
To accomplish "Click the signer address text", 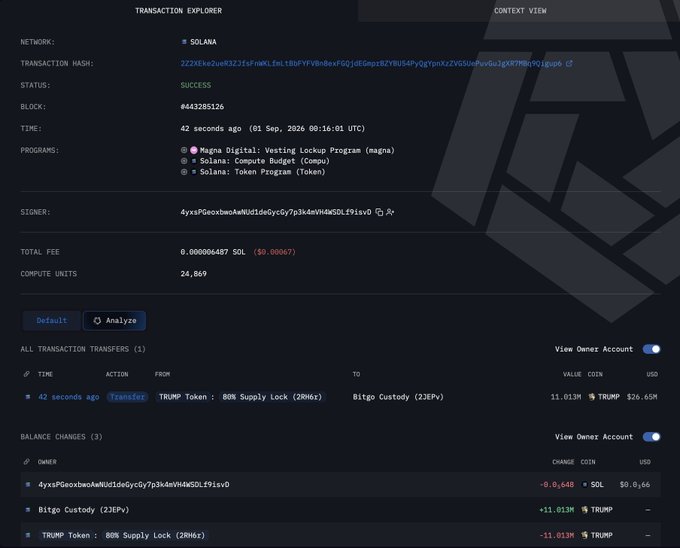I will [276, 212].
